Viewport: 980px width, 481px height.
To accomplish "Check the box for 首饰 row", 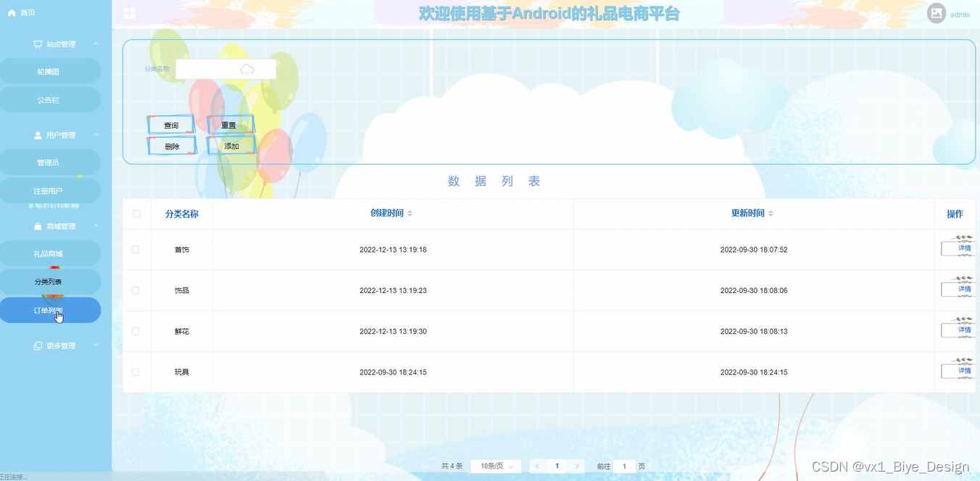I will click(x=136, y=250).
